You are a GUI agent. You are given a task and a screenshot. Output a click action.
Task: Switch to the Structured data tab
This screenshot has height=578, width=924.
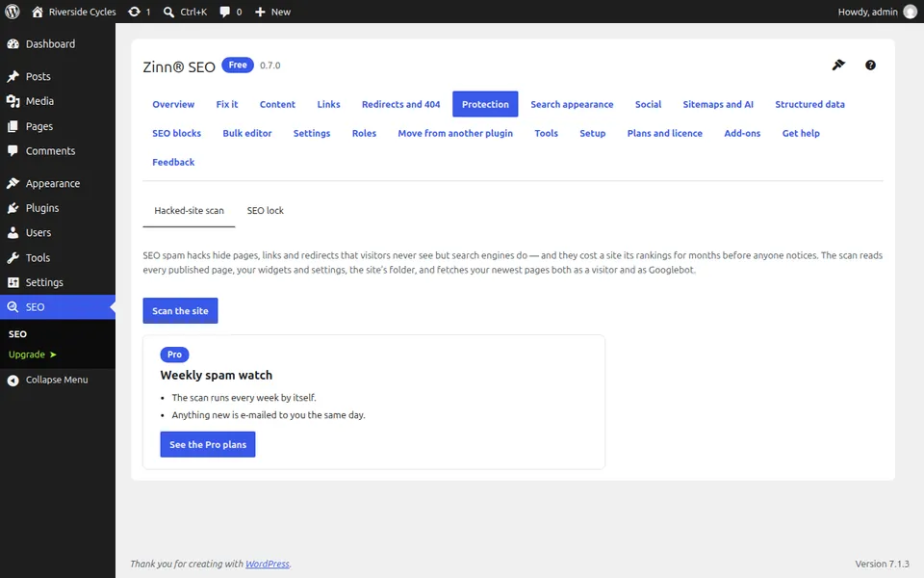coord(809,104)
